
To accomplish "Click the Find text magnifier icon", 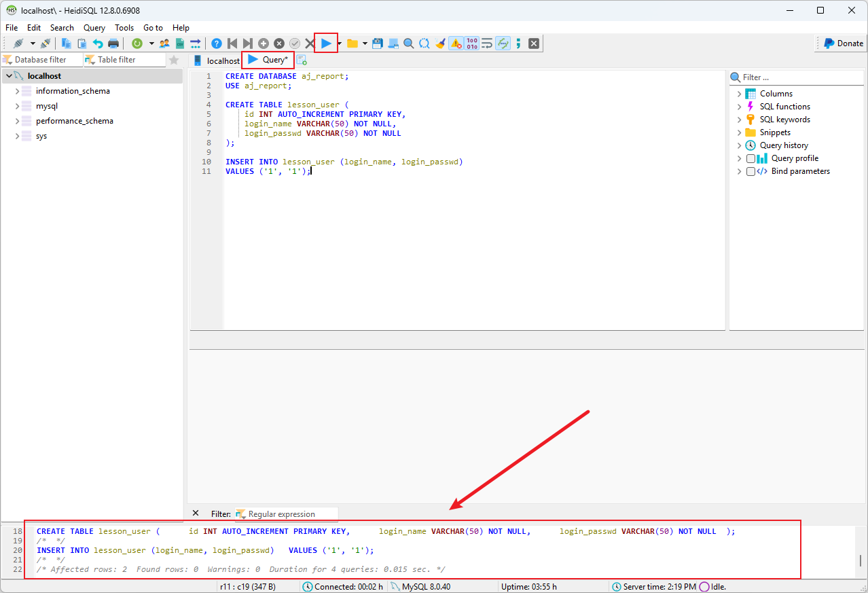I will (x=409, y=43).
